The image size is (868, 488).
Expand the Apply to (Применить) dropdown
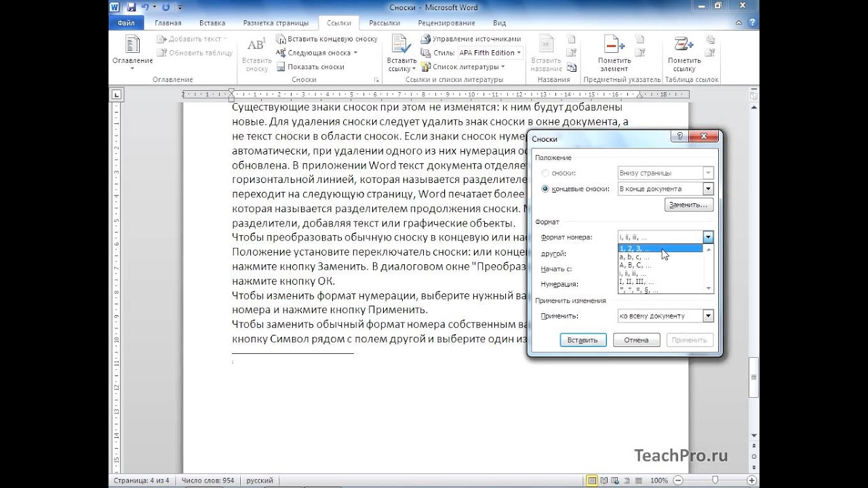708,316
